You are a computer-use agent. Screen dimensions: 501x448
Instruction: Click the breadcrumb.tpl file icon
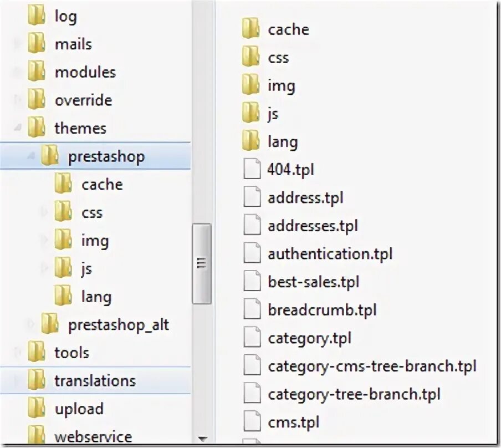(252, 309)
